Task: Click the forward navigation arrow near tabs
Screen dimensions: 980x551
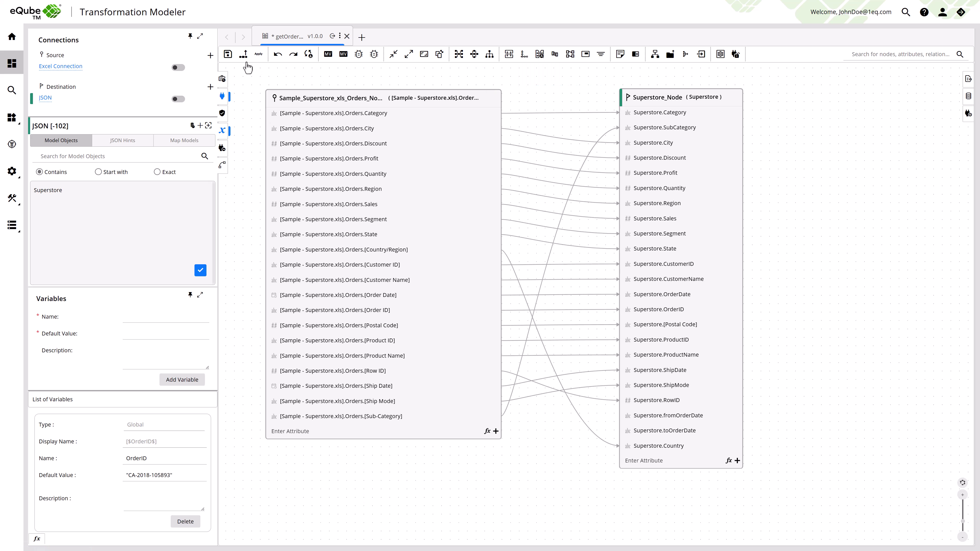Action: [x=243, y=37]
